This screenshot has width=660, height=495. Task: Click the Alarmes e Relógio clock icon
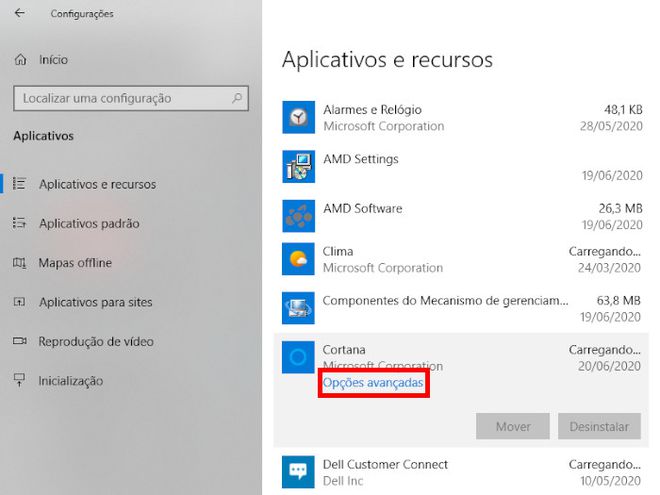(298, 117)
